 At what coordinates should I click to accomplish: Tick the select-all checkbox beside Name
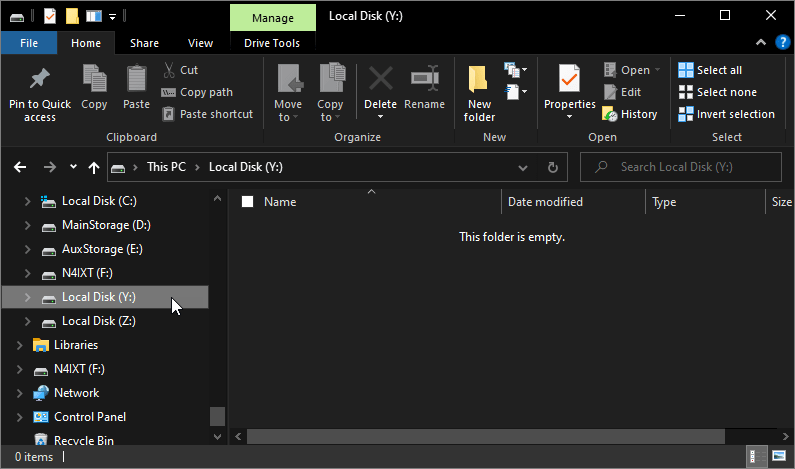point(248,202)
